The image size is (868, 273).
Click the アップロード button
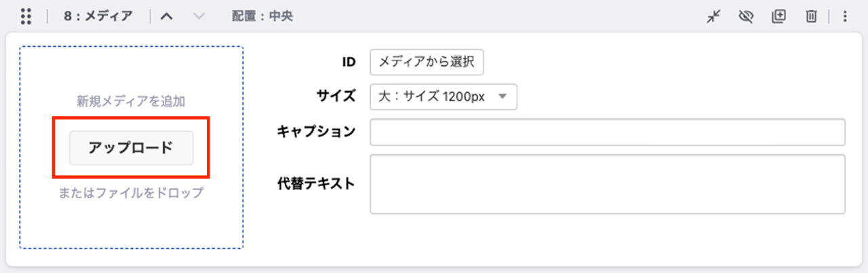coord(132,147)
